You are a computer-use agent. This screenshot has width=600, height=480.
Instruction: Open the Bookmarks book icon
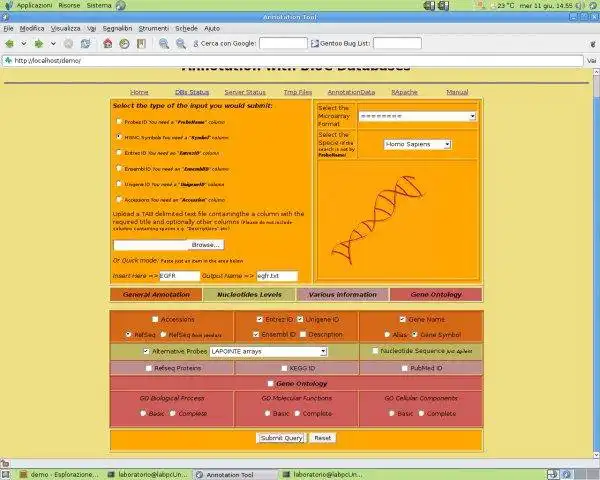coord(141,44)
